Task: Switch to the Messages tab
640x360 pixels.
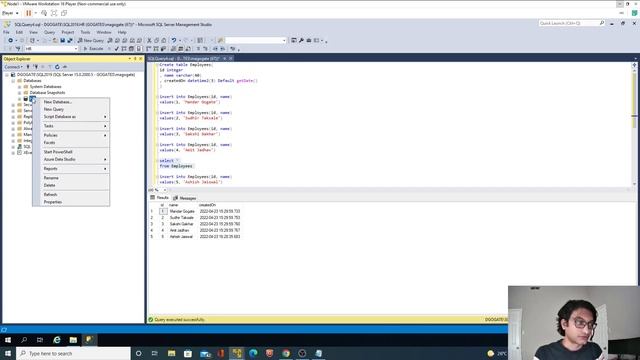Action: (184, 198)
